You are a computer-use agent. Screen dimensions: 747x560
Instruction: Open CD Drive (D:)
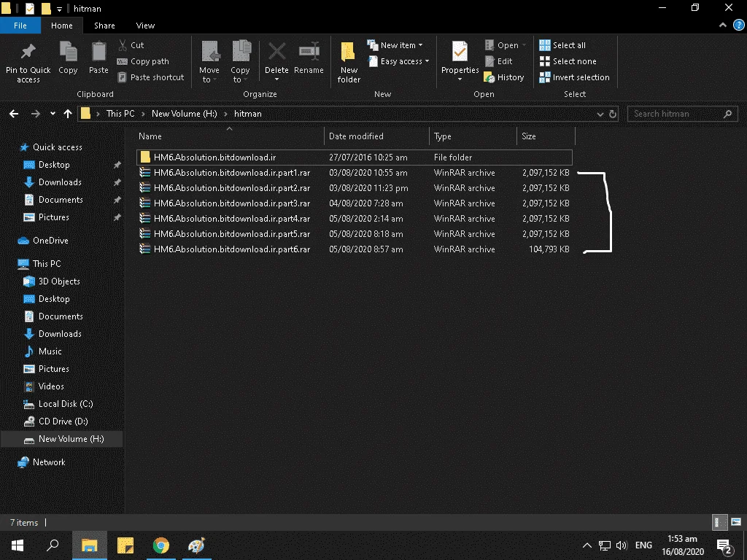coord(55,421)
